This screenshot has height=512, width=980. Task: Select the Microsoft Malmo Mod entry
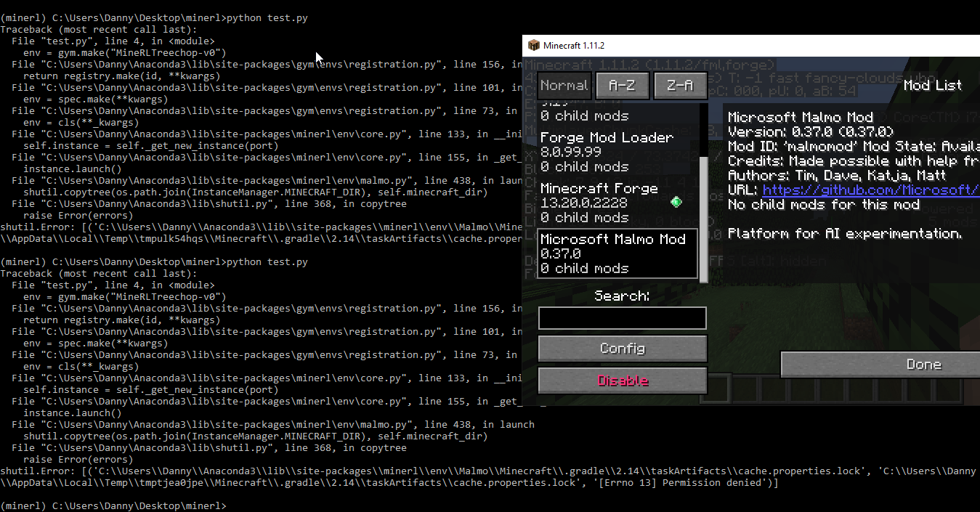pyautogui.click(x=617, y=253)
